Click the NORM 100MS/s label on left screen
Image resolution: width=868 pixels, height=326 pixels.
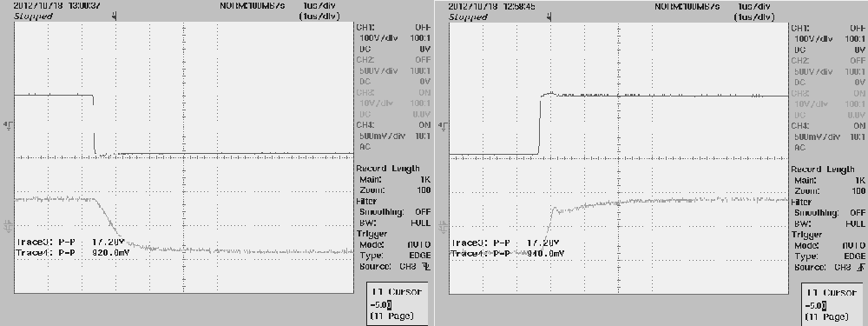click(253, 5)
